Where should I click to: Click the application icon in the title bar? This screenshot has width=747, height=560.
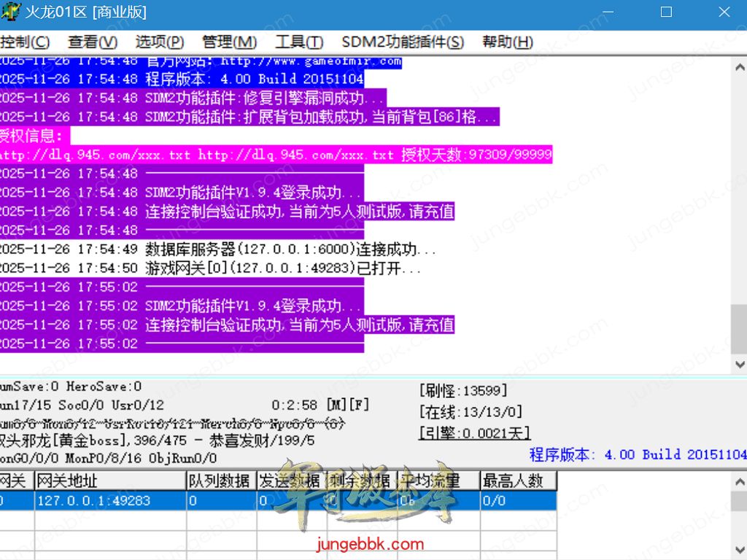click(x=10, y=12)
